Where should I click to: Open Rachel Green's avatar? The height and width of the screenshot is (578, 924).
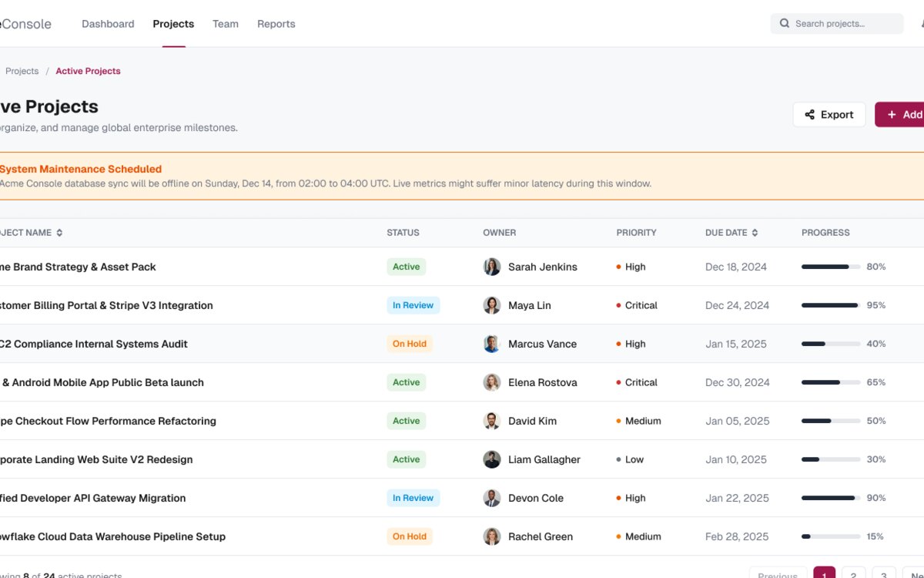click(x=492, y=536)
